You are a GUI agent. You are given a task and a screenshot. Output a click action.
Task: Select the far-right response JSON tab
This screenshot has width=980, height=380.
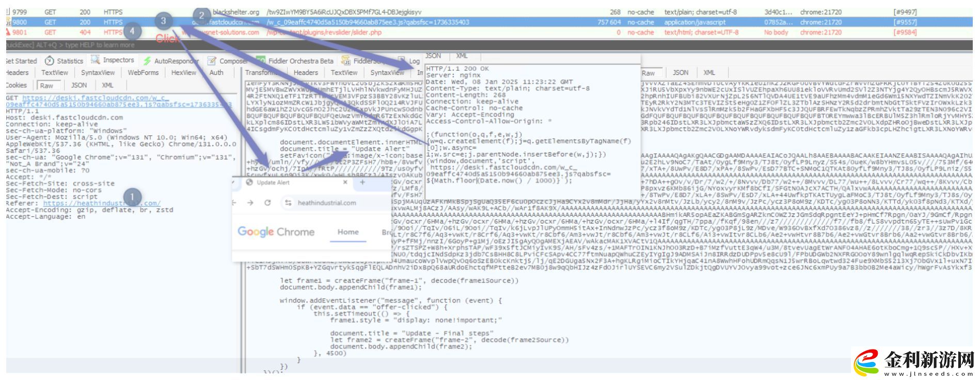coord(681,73)
